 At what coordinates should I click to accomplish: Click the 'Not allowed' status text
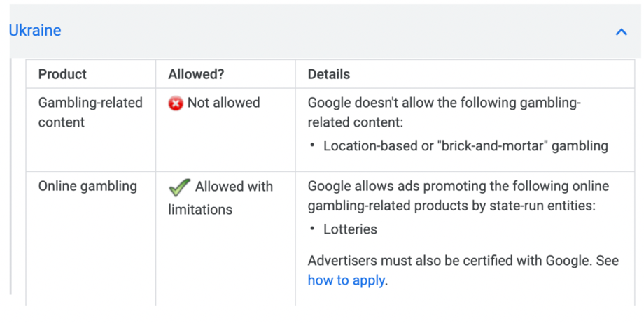tap(223, 103)
